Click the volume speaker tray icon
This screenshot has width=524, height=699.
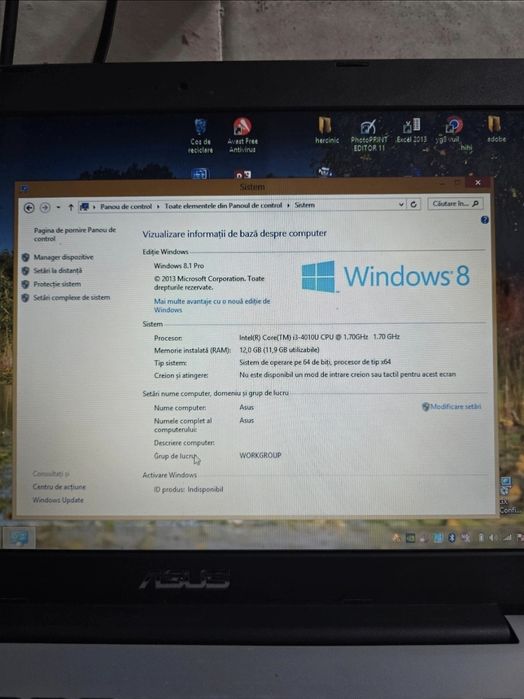point(493,538)
